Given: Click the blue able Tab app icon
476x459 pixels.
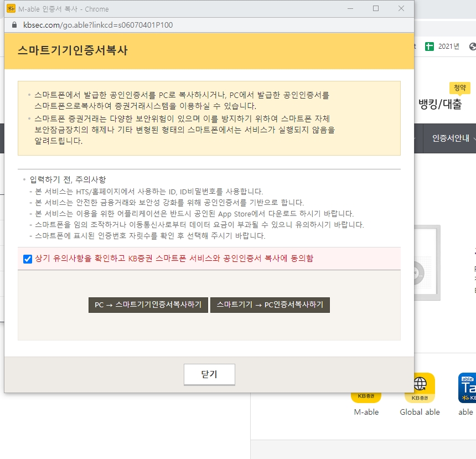Looking at the screenshot, I should 467,388.
